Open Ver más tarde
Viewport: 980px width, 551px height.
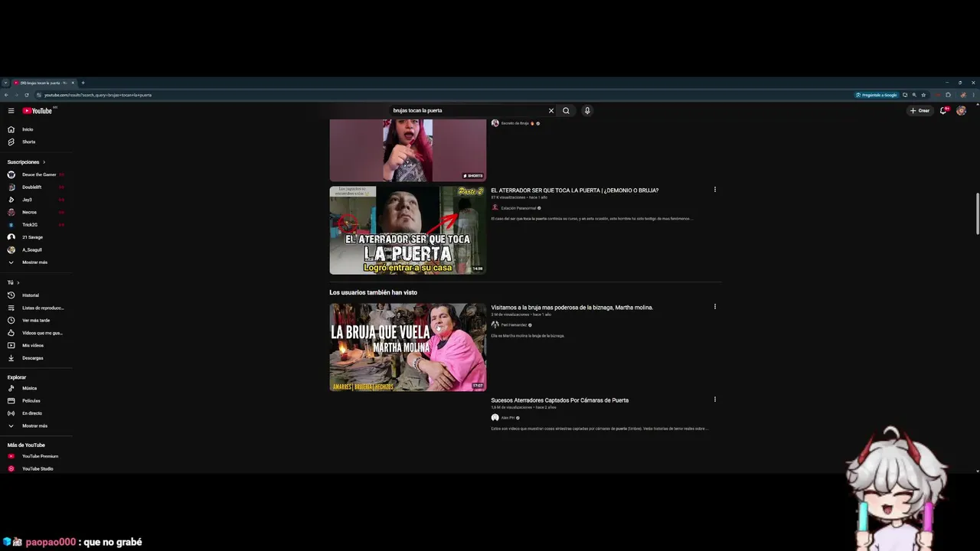[36, 321]
